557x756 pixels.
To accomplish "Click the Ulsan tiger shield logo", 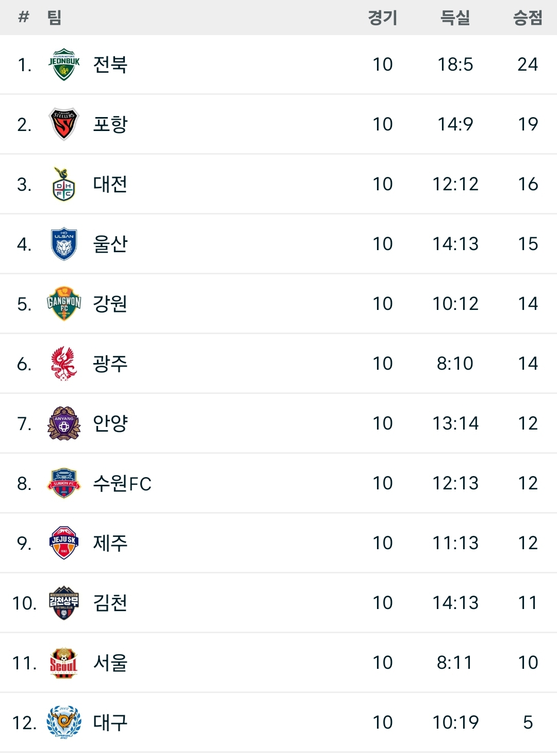I will coord(64,244).
